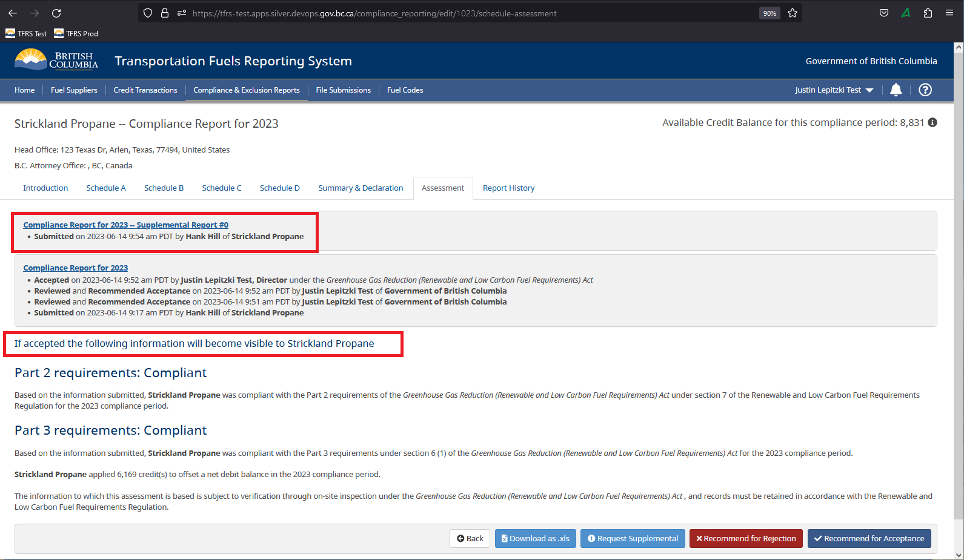This screenshot has height=560, width=964.
Task: Open File Submissions menu
Action: pyautogui.click(x=344, y=90)
